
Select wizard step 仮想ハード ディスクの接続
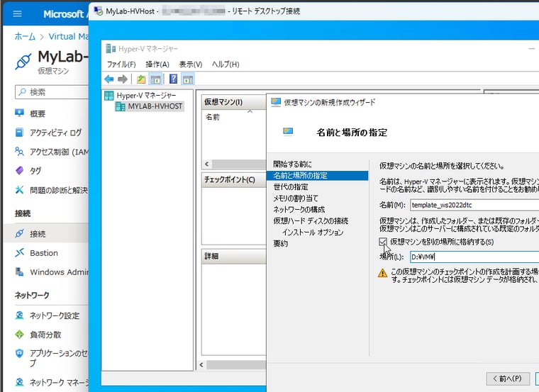point(311,221)
